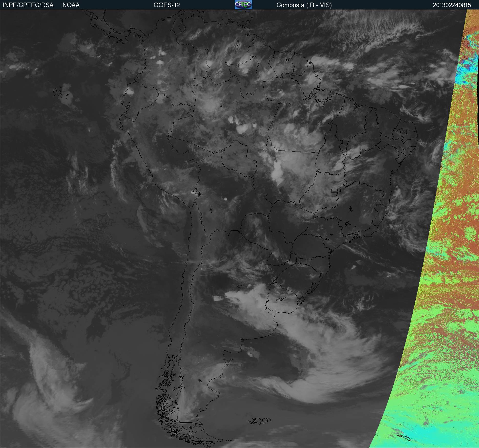Image resolution: width=479 pixels, height=448 pixels.
Task: Click the Composta (IR - VIS) title
Action: (304, 5)
